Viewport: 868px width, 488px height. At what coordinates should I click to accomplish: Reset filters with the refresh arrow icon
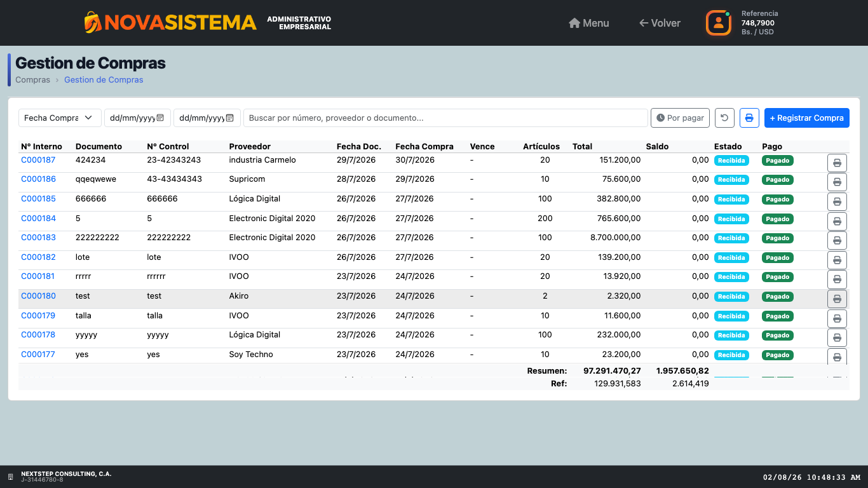pyautogui.click(x=725, y=118)
